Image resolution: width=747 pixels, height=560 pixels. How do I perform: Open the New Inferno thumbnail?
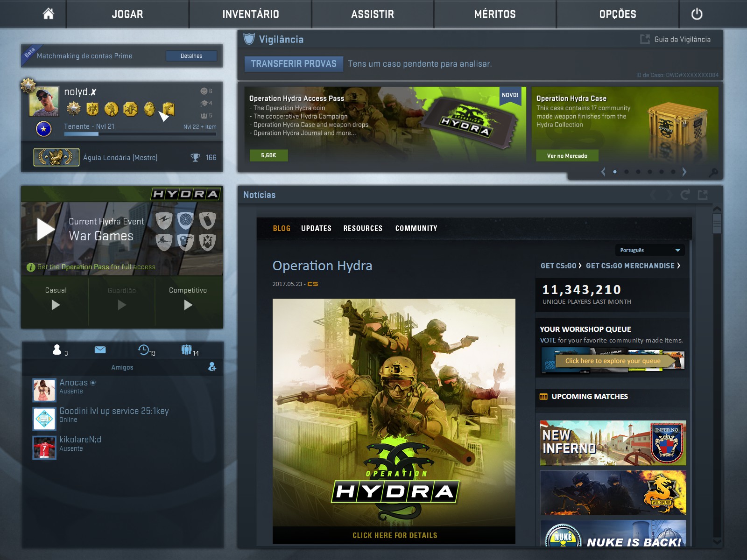point(613,443)
